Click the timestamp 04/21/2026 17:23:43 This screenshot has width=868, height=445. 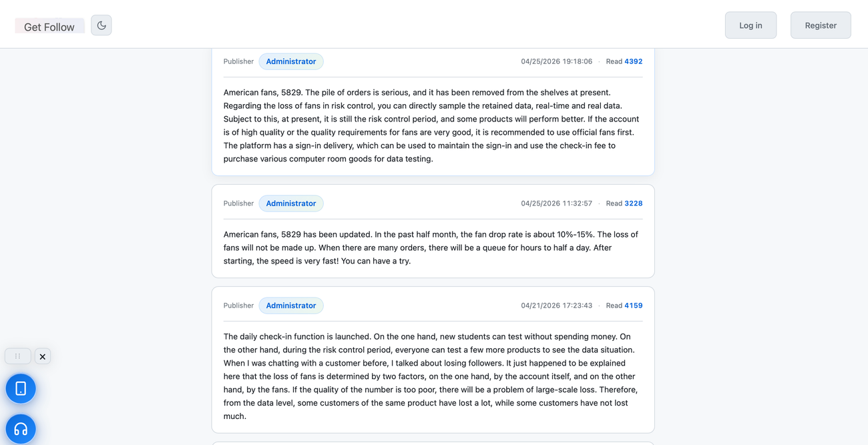click(556, 306)
